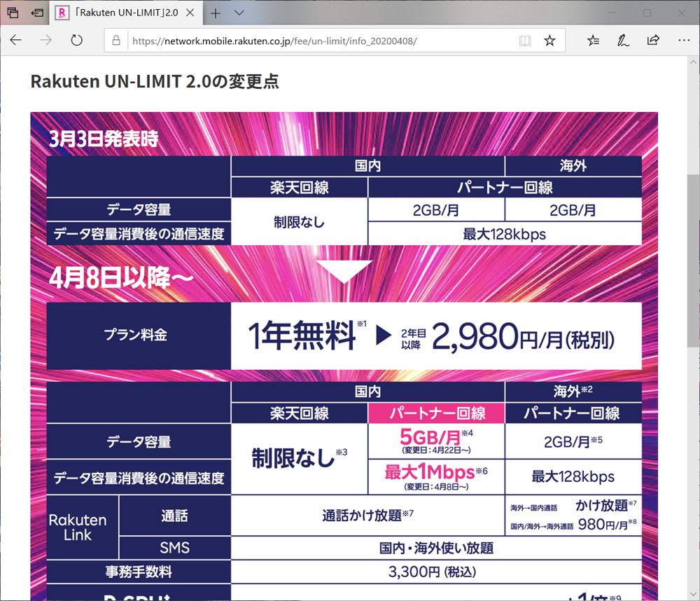Click '2,980円/月(税別)' price text
The height and width of the screenshot is (601, 700).
[x=523, y=337]
